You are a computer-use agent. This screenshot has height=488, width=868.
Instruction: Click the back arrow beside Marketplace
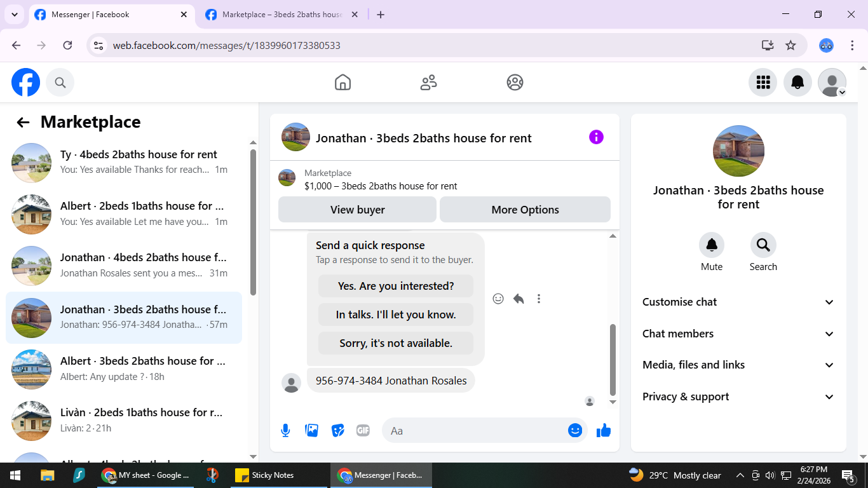pos(24,123)
